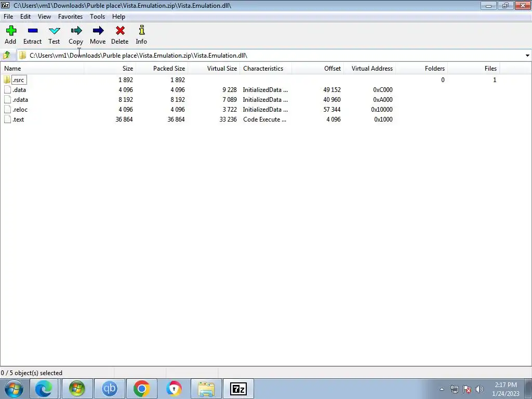Click the Move arrow icon

tap(98, 31)
